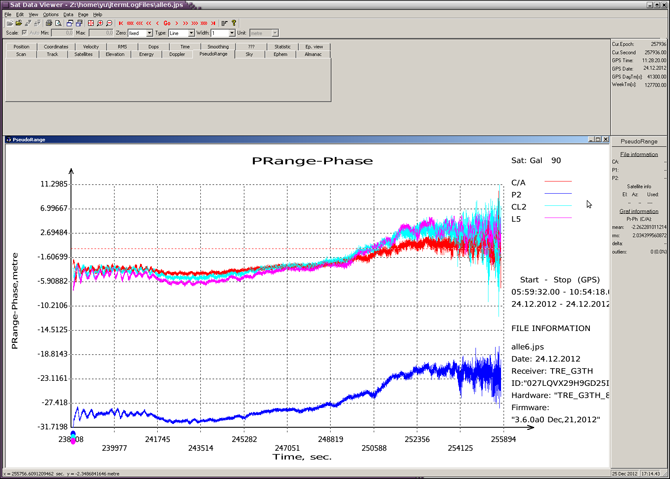The width and height of the screenshot is (670, 479).
Task: Click the cyan CL2 legend line
Action: [x=558, y=206]
